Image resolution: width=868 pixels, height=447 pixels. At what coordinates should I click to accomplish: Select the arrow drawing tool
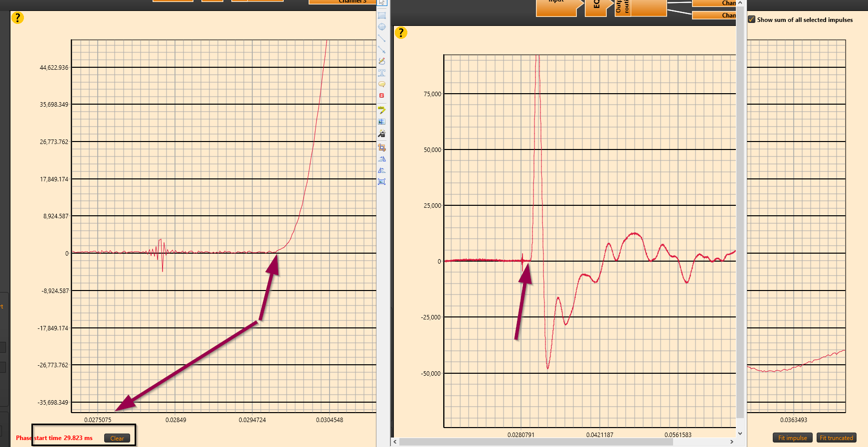[x=382, y=50]
